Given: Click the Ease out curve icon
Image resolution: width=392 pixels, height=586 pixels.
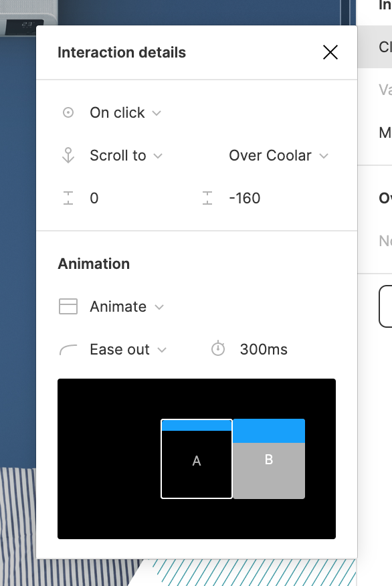Looking at the screenshot, I should (68, 350).
